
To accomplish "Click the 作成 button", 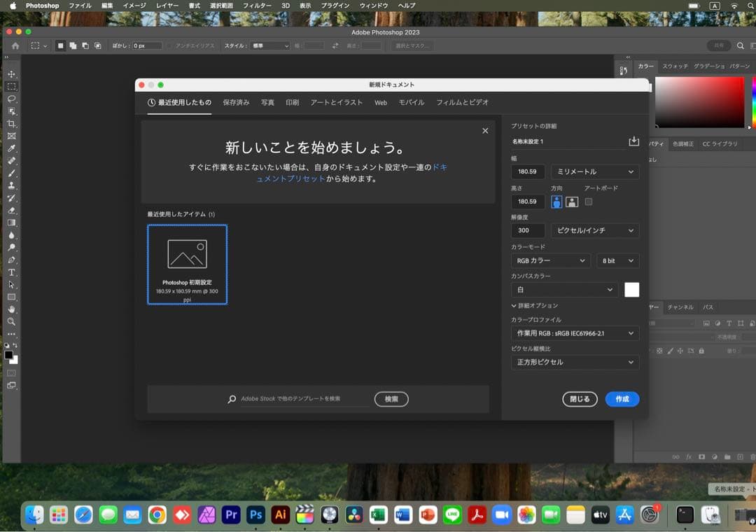I will tap(622, 399).
